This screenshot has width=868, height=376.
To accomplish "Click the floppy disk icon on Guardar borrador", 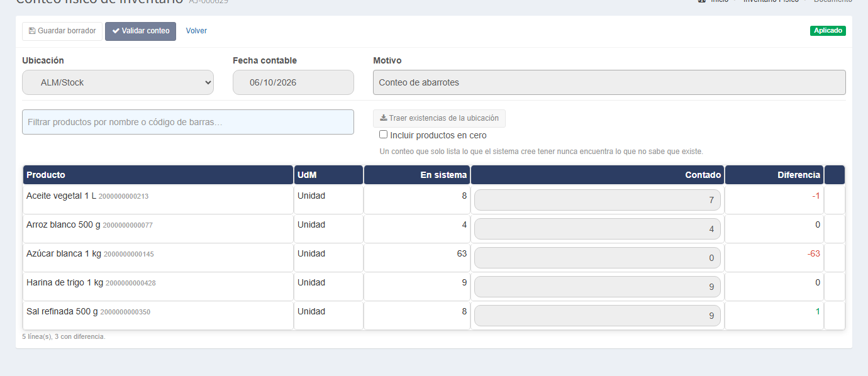I will point(32,31).
